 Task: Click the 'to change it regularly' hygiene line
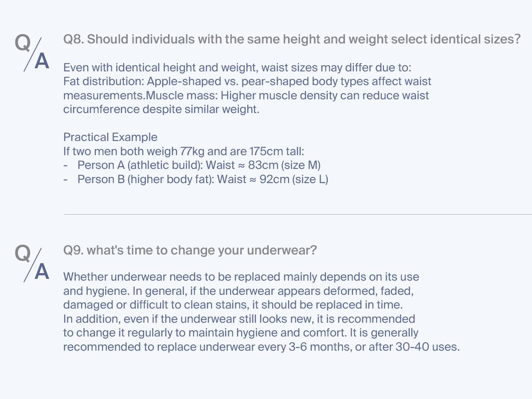click(241, 333)
